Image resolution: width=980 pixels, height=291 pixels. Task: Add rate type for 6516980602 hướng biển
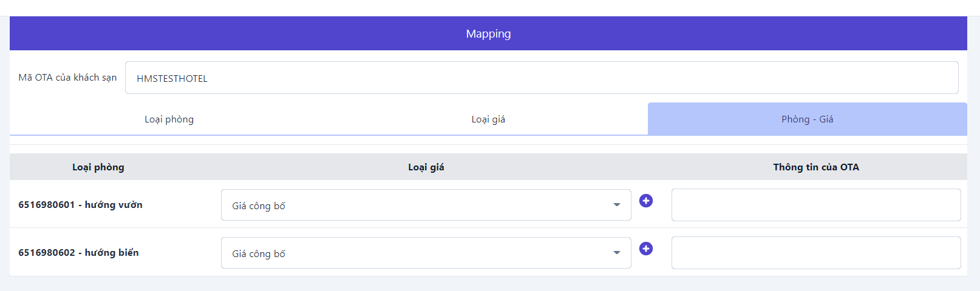click(x=646, y=249)
